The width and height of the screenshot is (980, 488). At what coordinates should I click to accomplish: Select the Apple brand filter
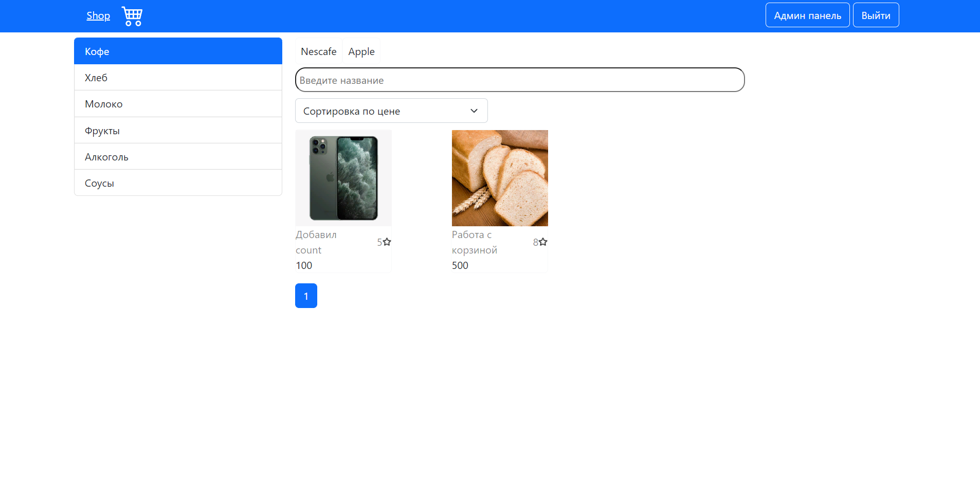(361, 51)
